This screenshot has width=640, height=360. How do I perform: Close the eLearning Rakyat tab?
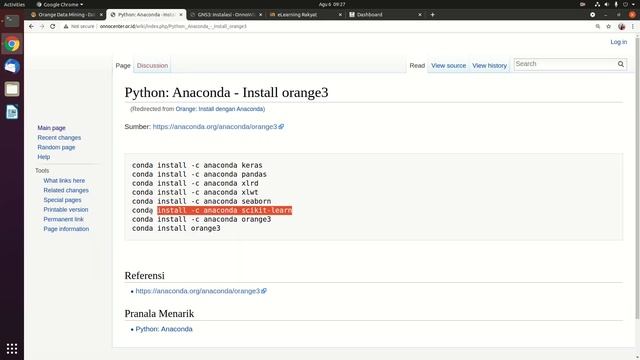[340, 14]
